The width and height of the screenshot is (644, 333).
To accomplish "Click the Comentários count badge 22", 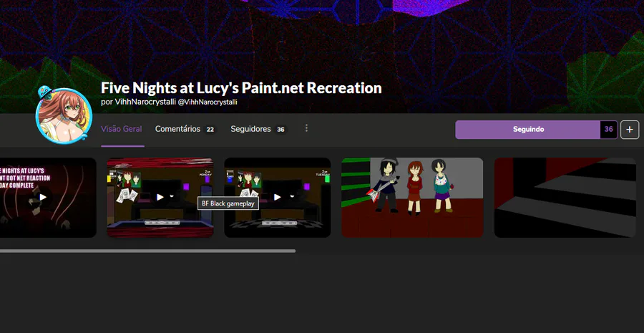I will 210,130.
